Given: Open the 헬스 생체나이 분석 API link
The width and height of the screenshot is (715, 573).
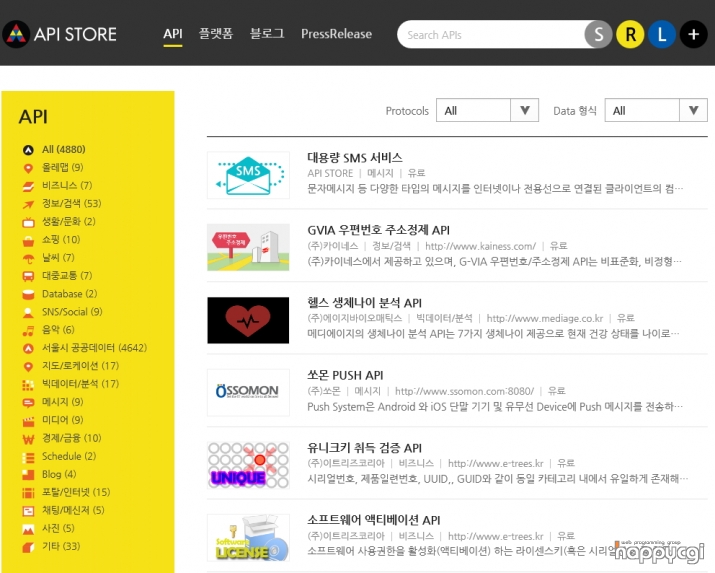Looking at the screenshot, I should [364, 303].
